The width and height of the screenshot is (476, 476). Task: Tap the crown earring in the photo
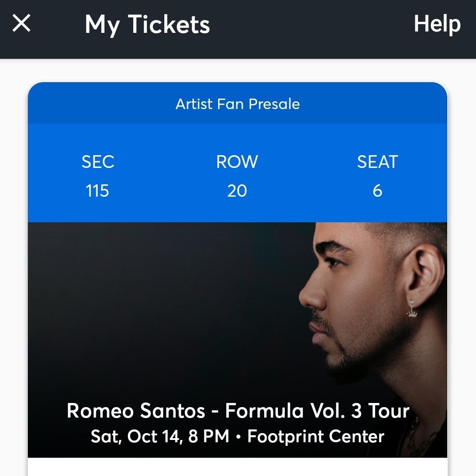[412, 309]
